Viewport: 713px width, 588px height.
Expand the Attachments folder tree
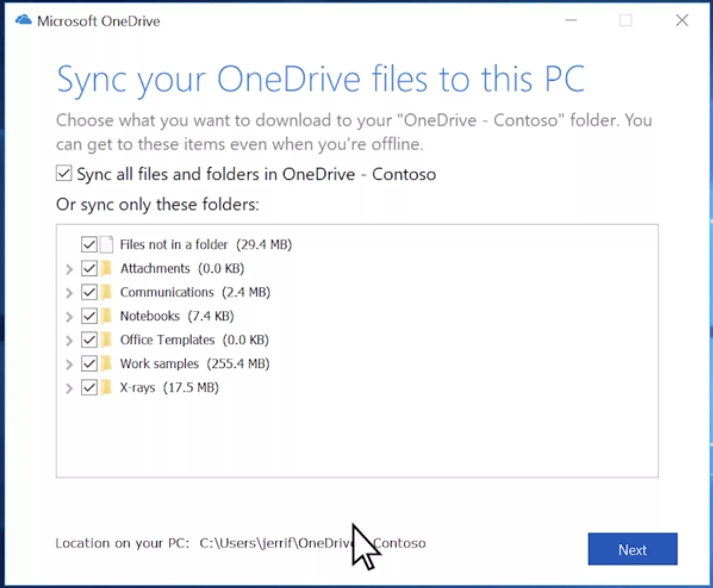[69, 269]
